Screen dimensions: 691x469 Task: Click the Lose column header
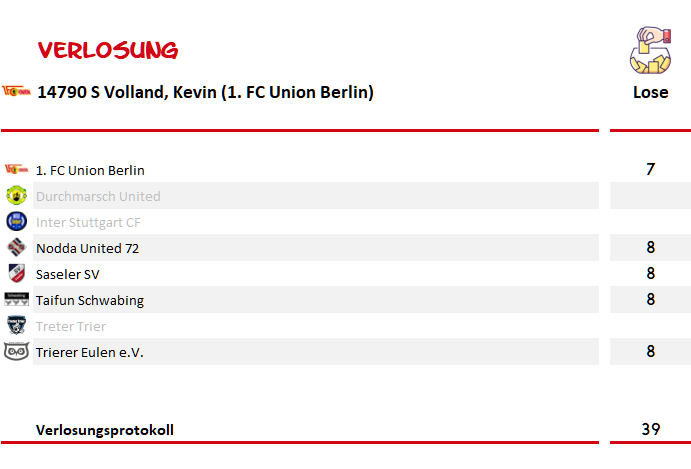[650, 92]
